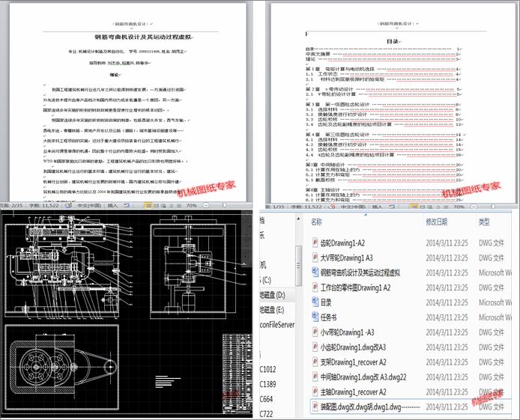Switch left Word window to Web Layout view

163,205
